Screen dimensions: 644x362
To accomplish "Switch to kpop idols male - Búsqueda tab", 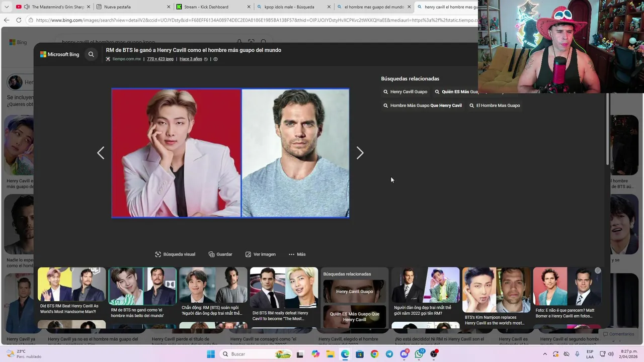I will tap(293, 7).
